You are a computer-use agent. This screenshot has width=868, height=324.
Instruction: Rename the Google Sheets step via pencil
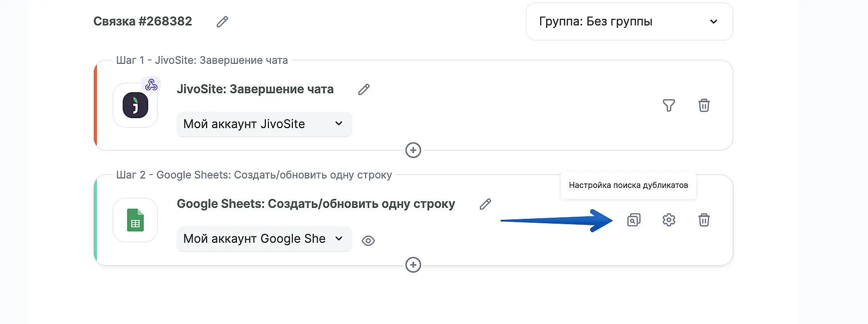click(x=485, y=204)
